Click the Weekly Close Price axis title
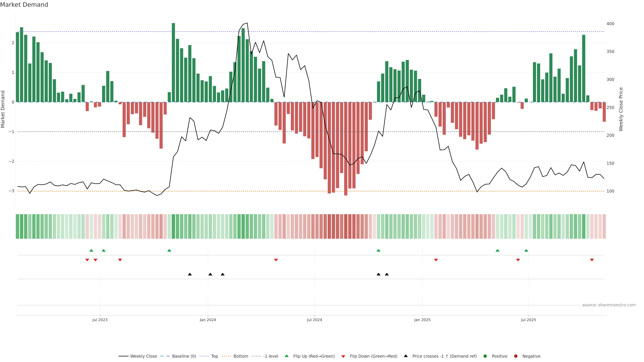This screenshot has height=362, width=644. tap(621, 109)
